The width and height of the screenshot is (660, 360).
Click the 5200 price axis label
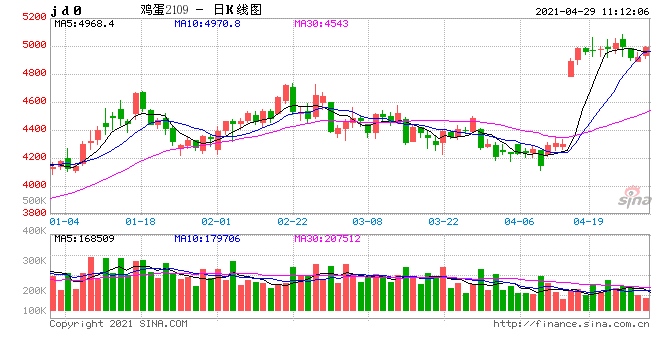[x=34, y=17]
